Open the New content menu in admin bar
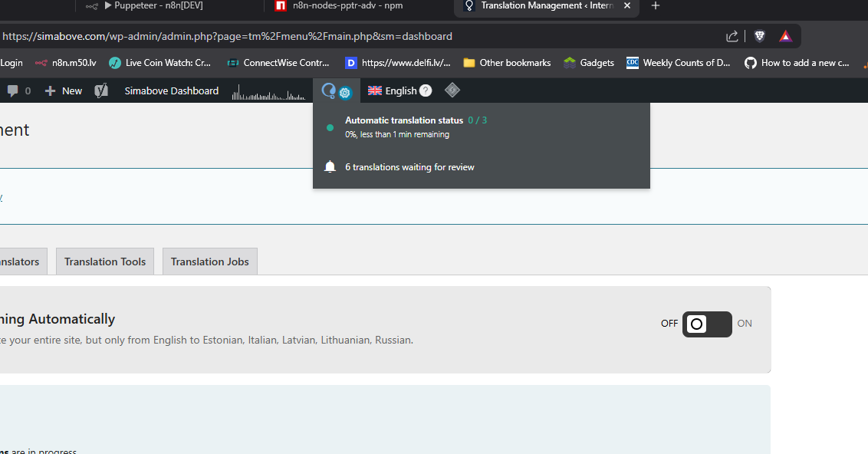Image resolution: width=868 pixels, height=454 pixels. click(x=64, y=90)
